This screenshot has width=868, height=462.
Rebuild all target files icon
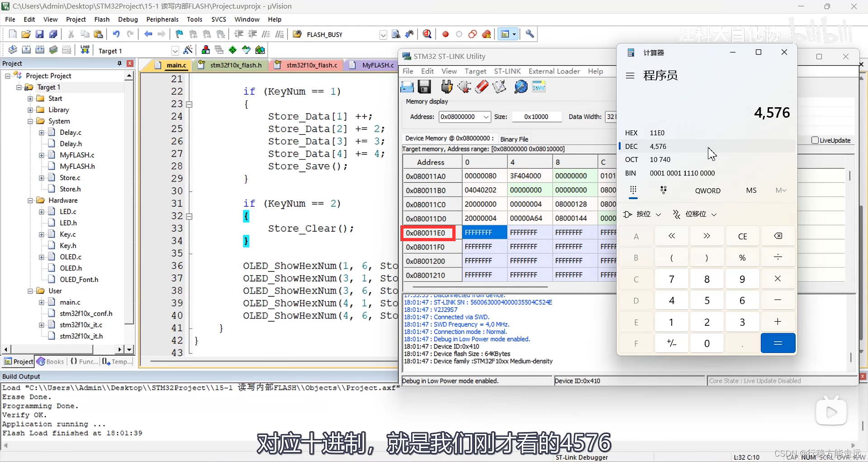[40, 50]
